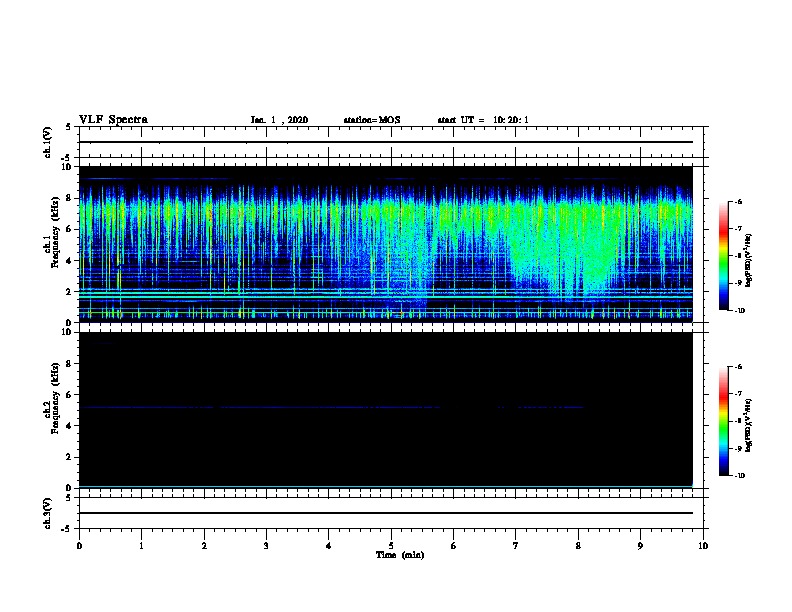
Task: Click the ch.2 color bar log(PSD) units label
Action: click(x=749, y=425)
